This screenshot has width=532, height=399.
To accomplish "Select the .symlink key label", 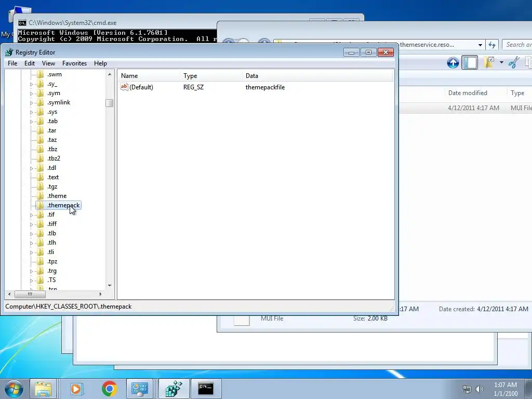I will point(59,102).
